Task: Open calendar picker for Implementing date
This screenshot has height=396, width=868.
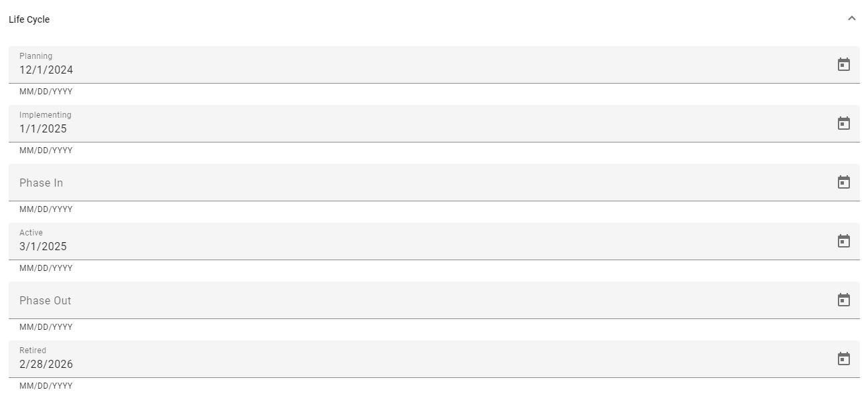Action: [x=844, y=123]
